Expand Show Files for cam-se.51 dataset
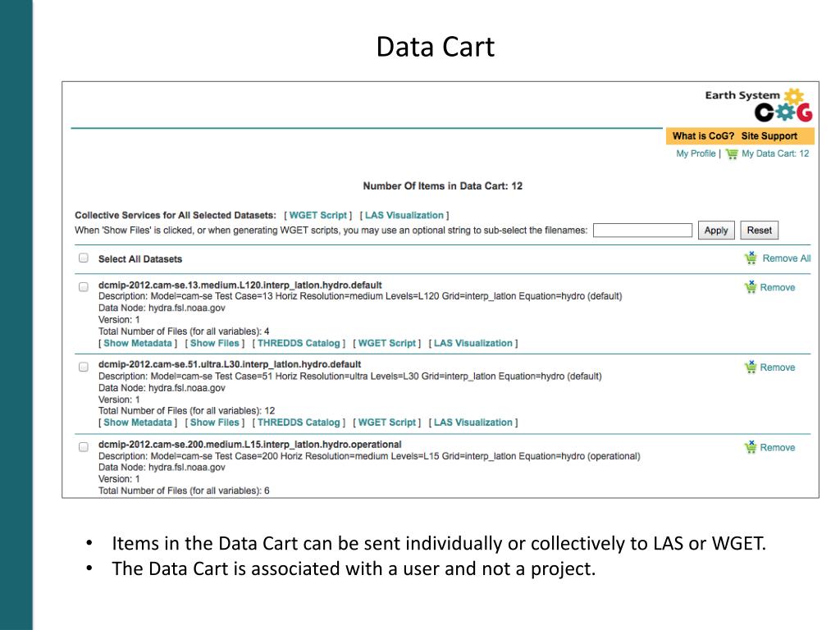Screen dimensions: 840x630 click(214, 422)
